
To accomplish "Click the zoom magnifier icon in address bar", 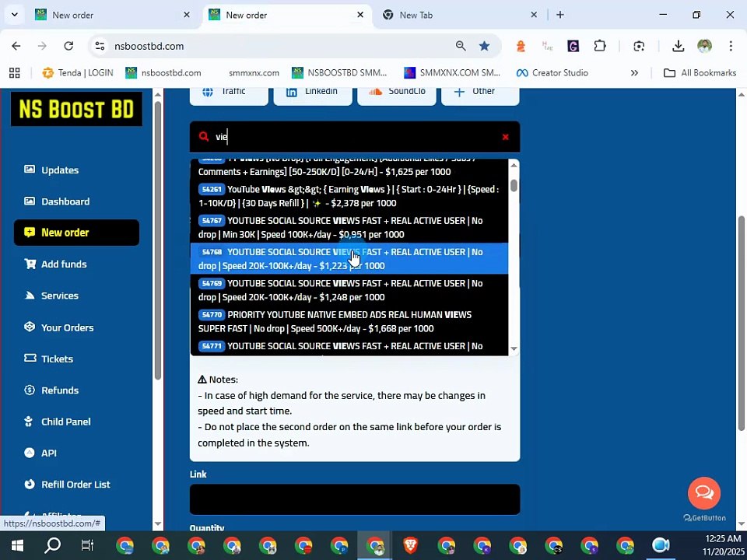I will click(461, 46).
